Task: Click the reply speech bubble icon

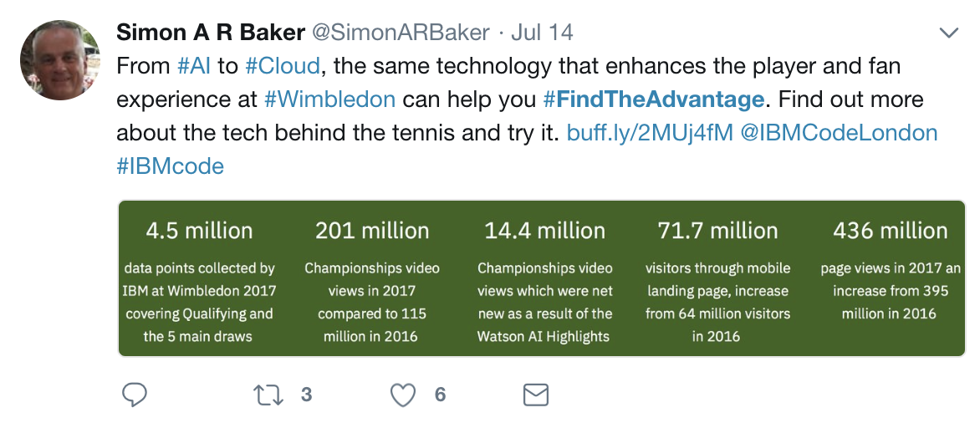Action: pos(134,395)
